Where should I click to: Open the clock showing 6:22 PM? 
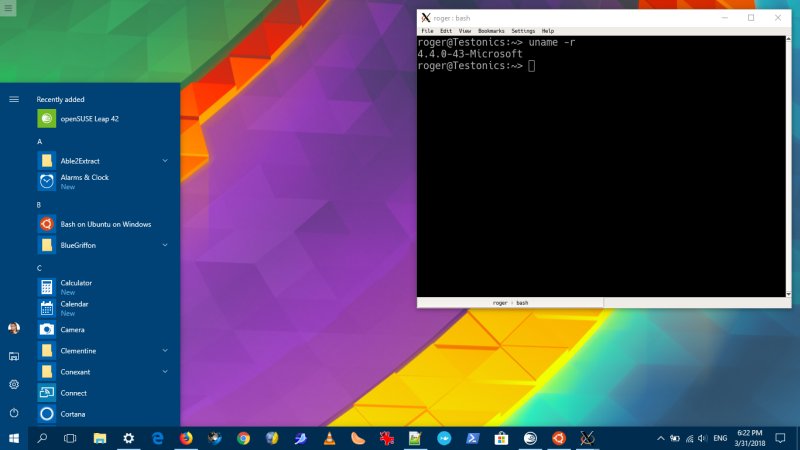click(750, 438)
